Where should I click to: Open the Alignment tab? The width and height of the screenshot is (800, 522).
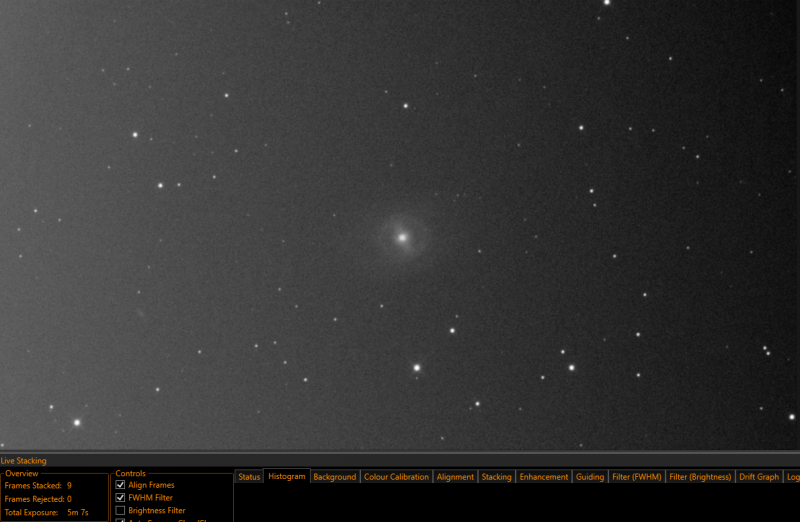455,477
